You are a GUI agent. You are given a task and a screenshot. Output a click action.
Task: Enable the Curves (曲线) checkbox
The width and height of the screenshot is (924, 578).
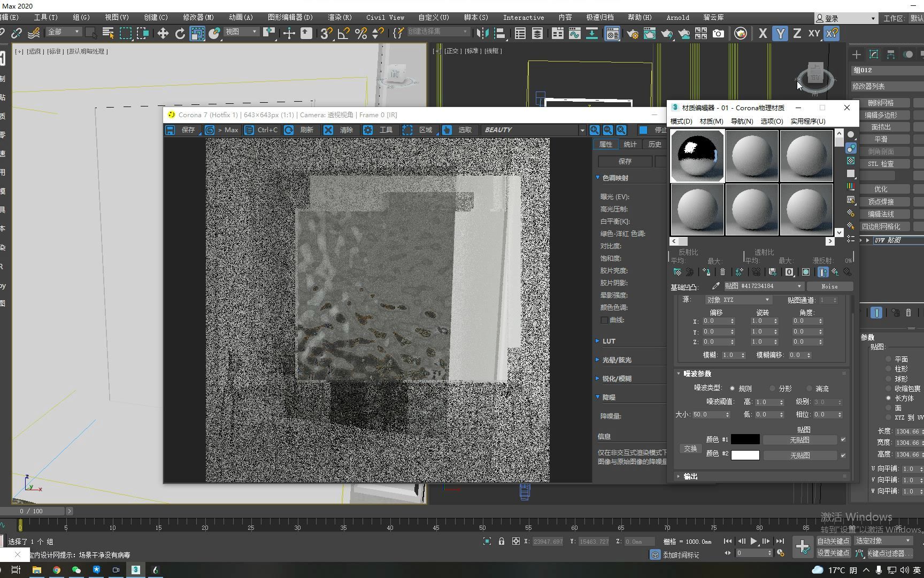coord(604,320)
